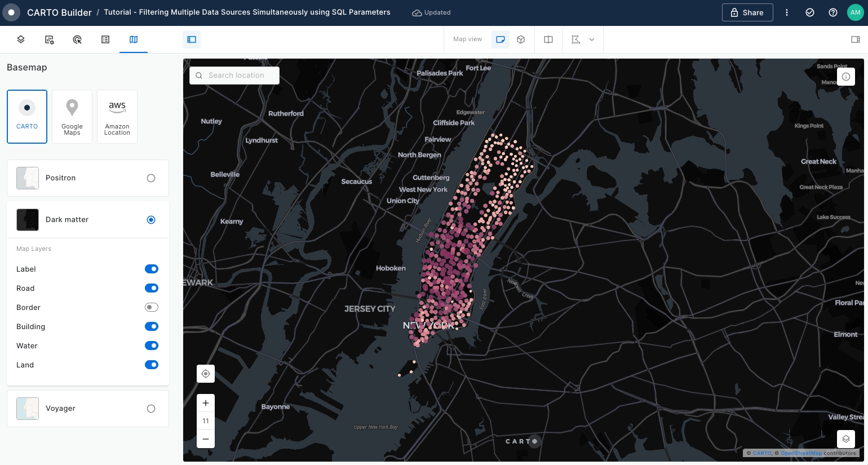Click the Updated cloud status indicator
Screen dimensions: 868x465
click(431, 12)
